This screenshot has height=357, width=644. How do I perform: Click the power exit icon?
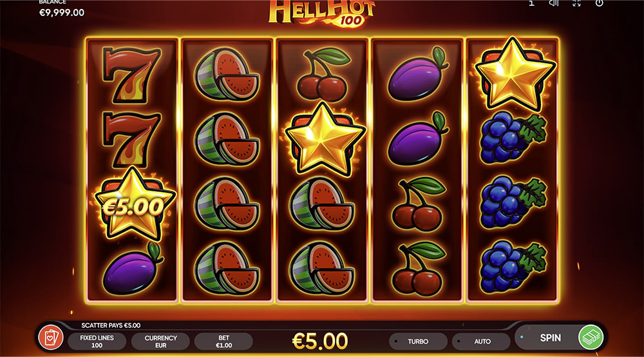[599, 3]
